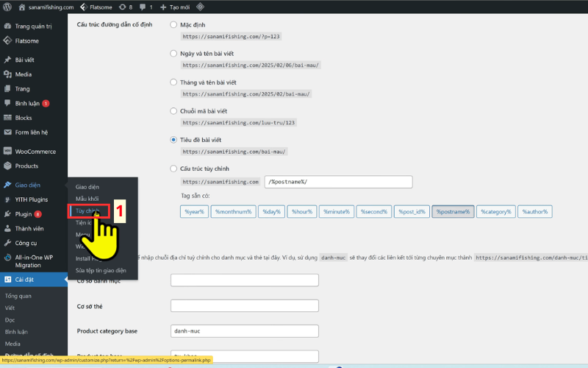Open Bình luận settings submenu
Viewport: 588px width, 368px height.
(16, 332)
